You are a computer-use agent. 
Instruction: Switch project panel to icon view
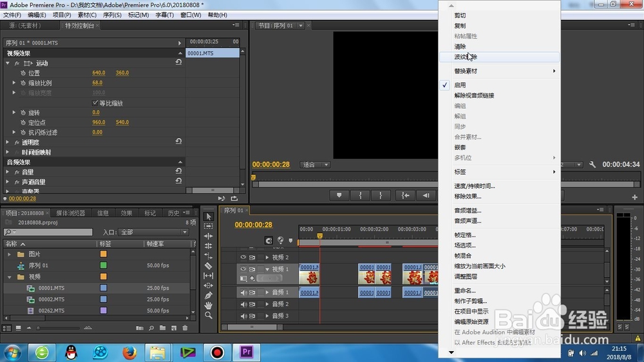18,328
